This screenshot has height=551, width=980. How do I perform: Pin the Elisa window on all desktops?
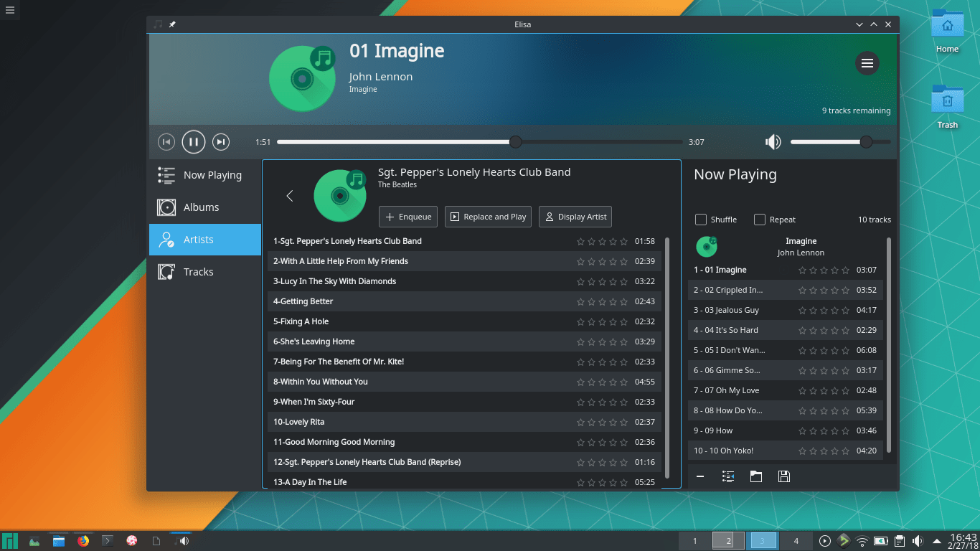pyautogui.click(x=172, y=24)
